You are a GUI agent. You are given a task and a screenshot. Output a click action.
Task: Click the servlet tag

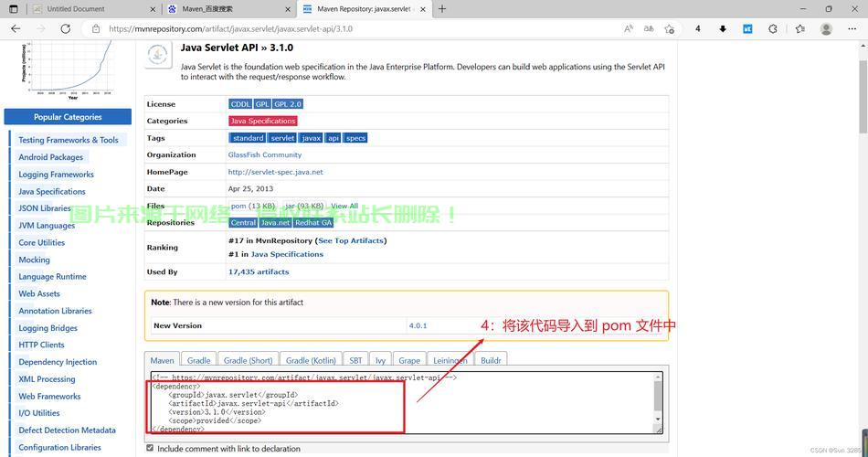coord(282,138)
